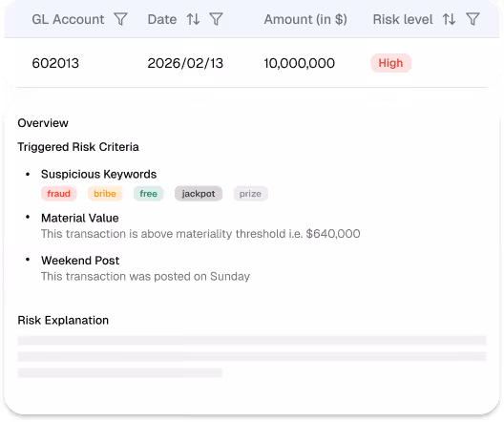This screenshot has height=422, width=504.
Task: Click the Date column header text
Action: [162, 19]
